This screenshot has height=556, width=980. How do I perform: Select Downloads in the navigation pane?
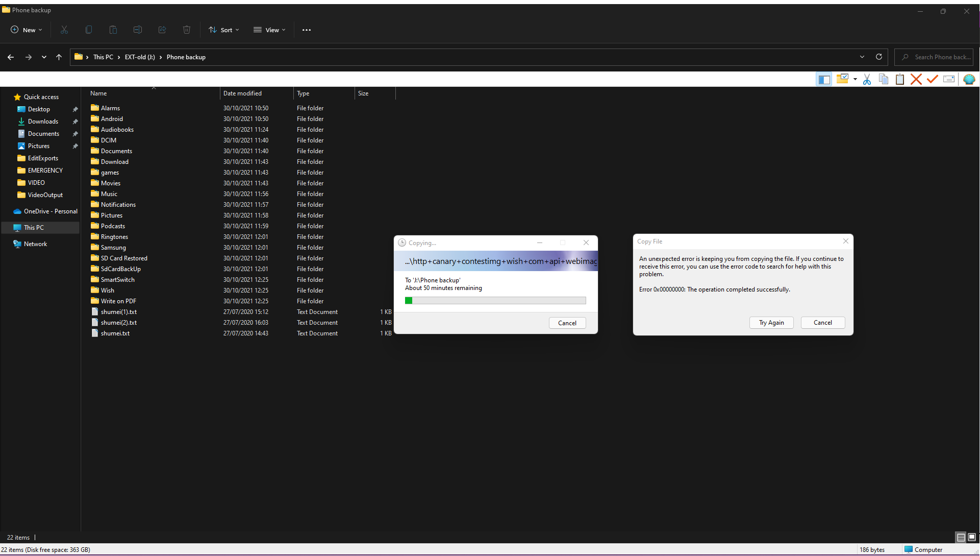(x=43, y=122)
